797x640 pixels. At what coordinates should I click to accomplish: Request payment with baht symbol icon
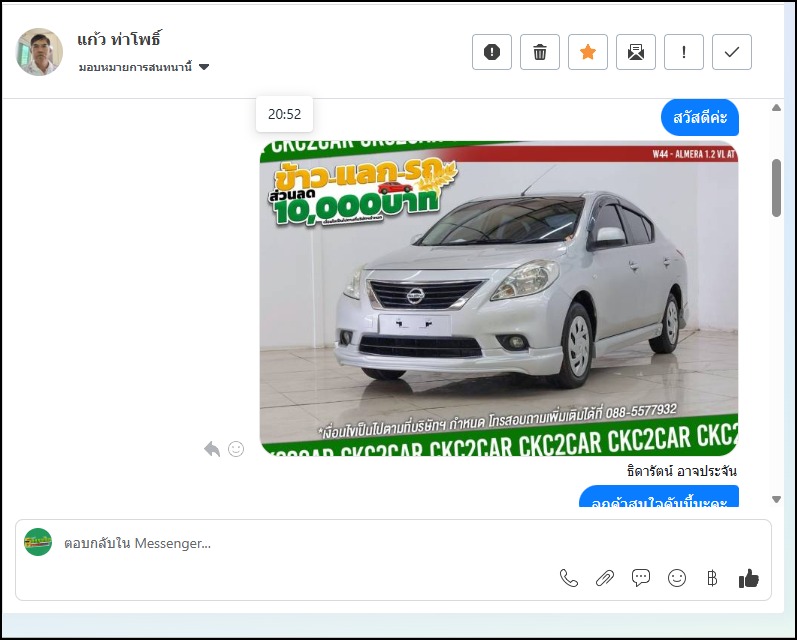pos(712,578)
